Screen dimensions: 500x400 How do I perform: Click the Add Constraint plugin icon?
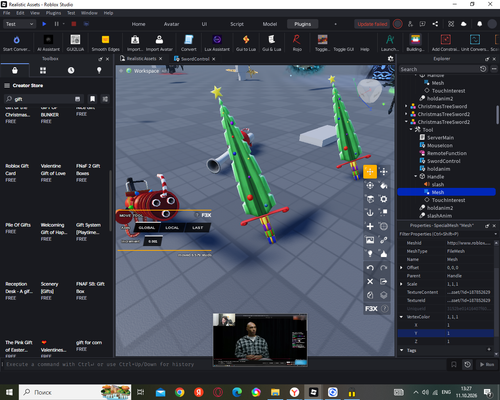pyautogui.click(x=445, y=43)
